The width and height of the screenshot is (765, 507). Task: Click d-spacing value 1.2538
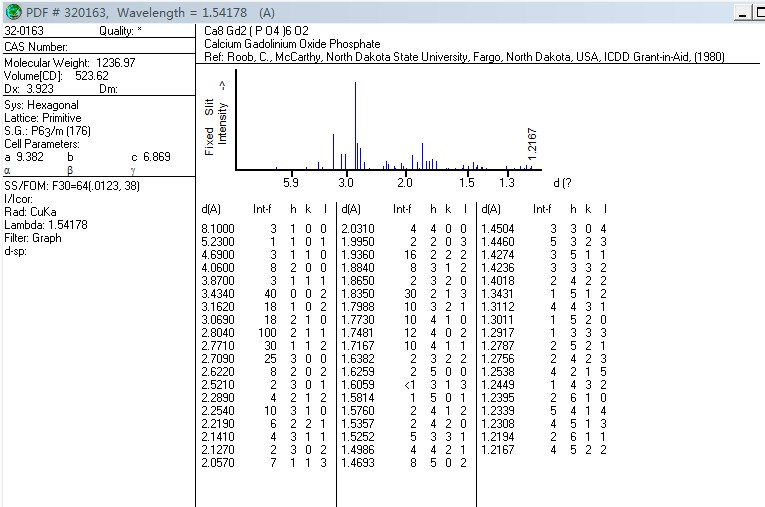click(x=498, y=372)
